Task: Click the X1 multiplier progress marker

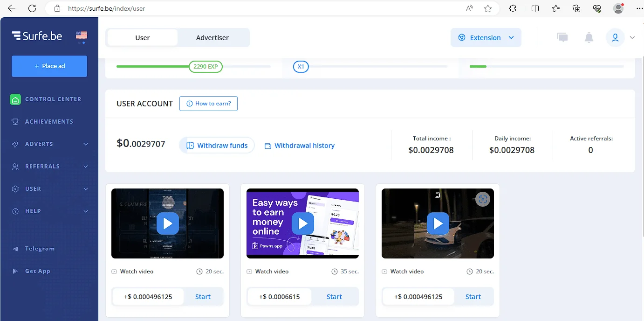Action: click(301, 67)
